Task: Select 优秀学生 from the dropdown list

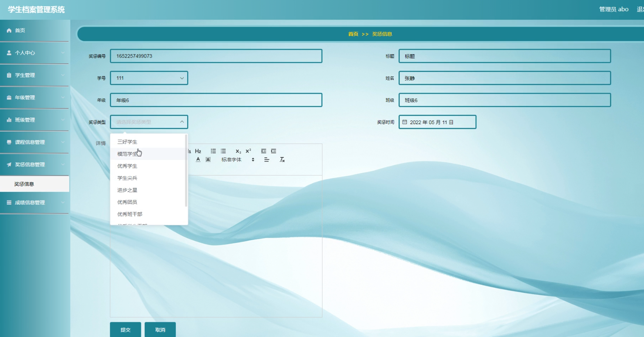Action: coord(148,166)
